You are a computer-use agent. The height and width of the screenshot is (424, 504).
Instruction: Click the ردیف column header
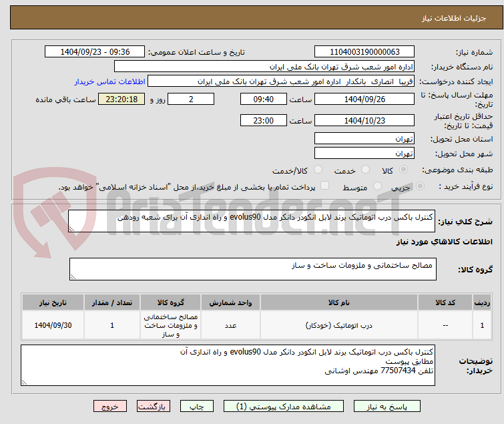482,302
